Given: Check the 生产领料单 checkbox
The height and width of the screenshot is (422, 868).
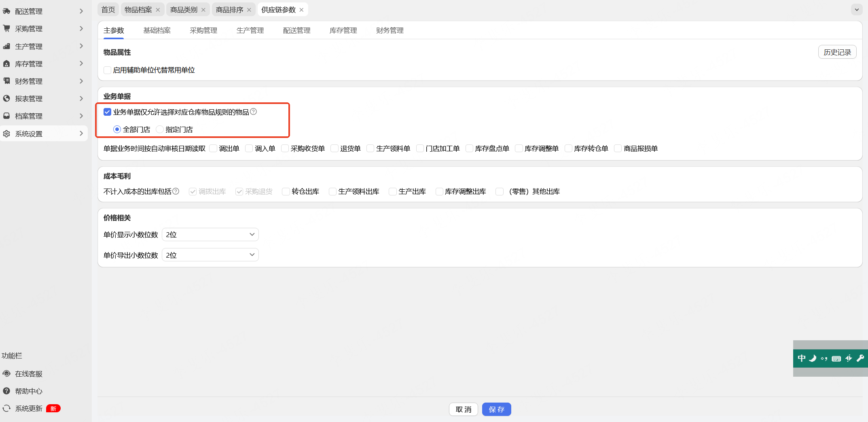Looking at the screenshot, I should pyautogui.click(x=370, y=148).
